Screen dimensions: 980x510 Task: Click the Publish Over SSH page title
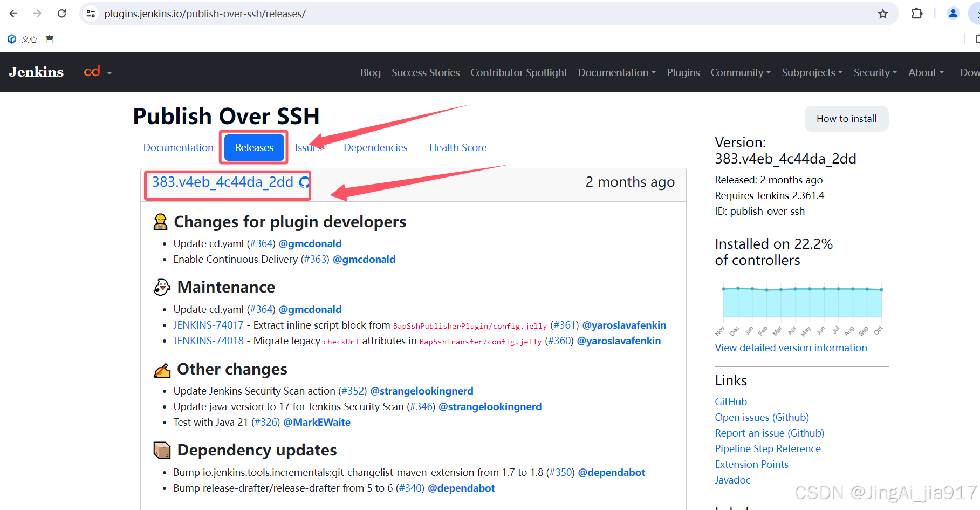[226, 116]
